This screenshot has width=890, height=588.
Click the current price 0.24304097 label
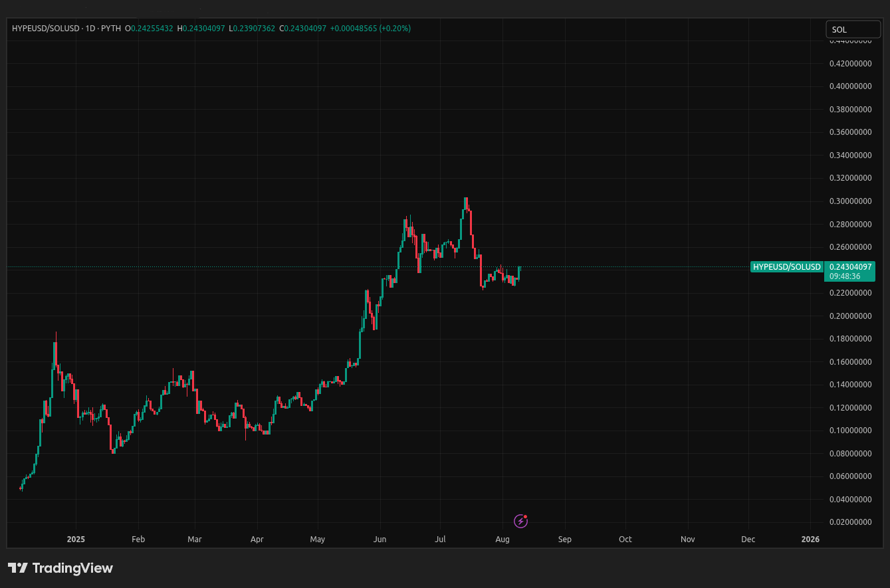849,266
